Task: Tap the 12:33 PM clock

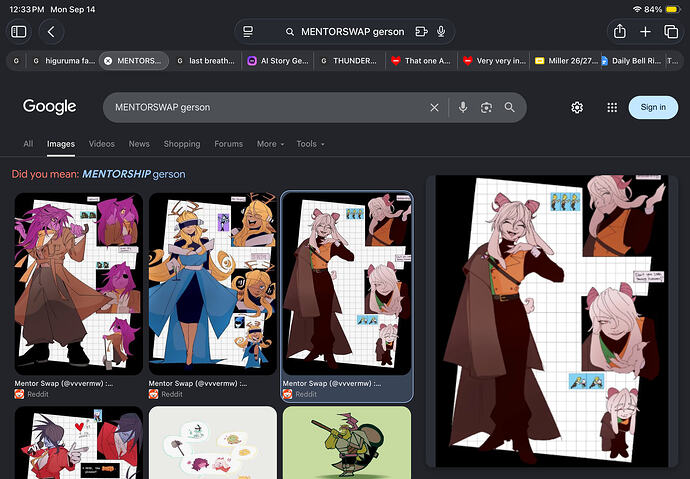Action: 27,9
